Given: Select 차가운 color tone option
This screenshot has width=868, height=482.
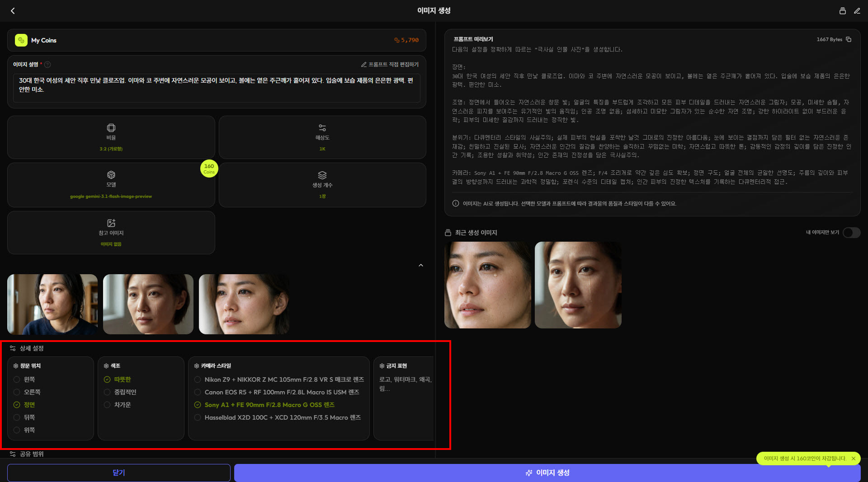Looking at the screenshot, I should point(108,405).
